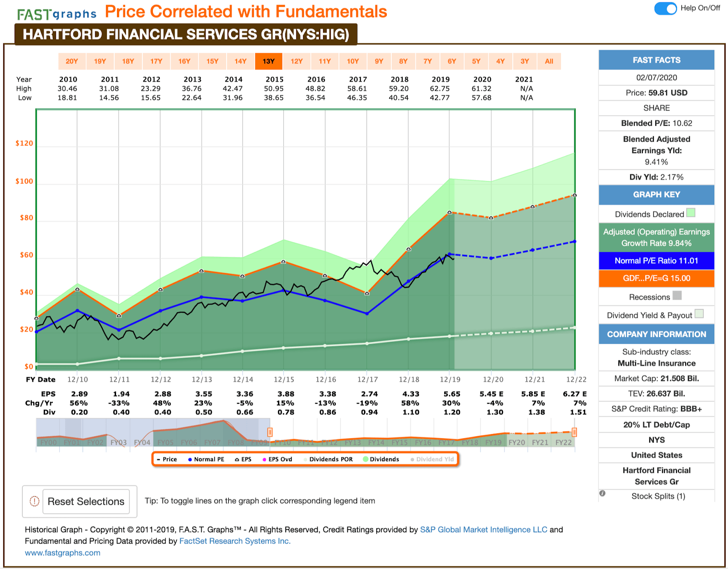
Task: Click the Recessions gray swatch
Action: 677,295
